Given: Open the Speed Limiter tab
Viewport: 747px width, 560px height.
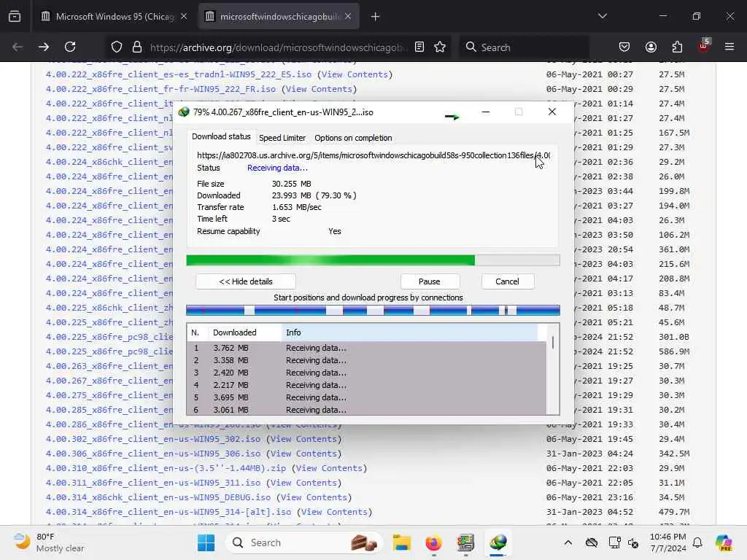Looking at the screenshot, I should 282,138.
